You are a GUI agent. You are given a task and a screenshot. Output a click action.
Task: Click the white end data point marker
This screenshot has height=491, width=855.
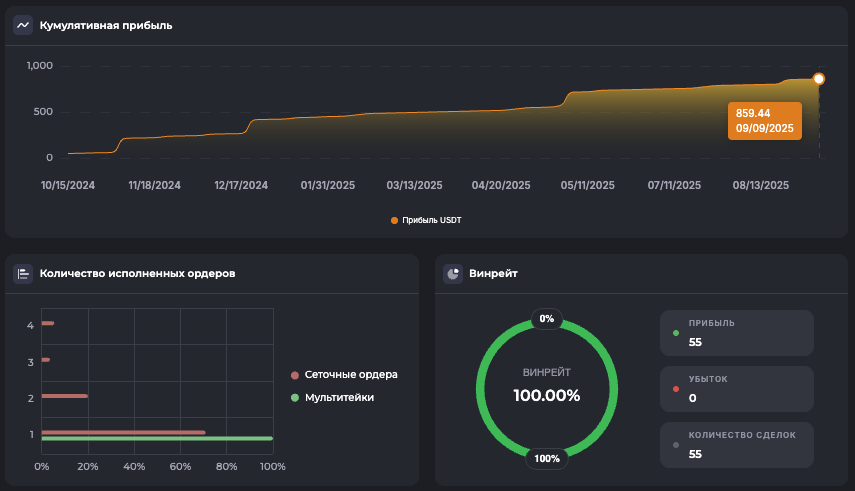coord(819,79)
